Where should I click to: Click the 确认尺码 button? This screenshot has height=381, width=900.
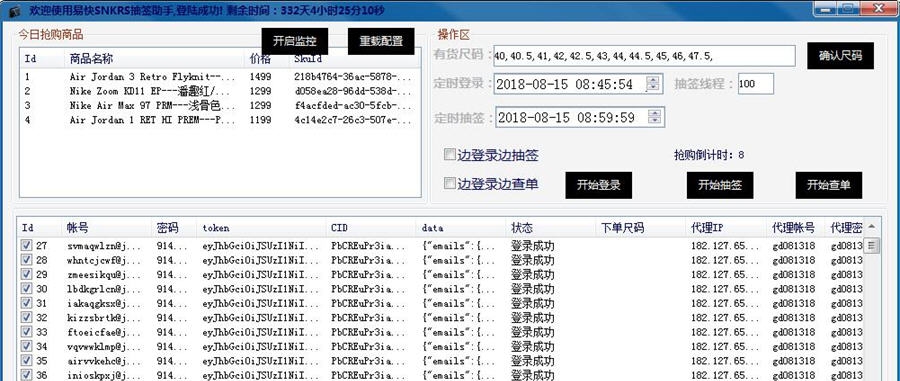point(840,56)
